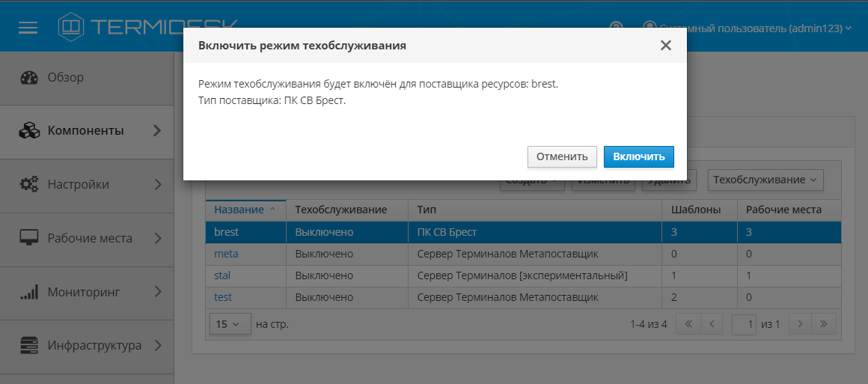Screen dimensions: 868x384
Task: Open the meta provider link
Action: (x=226, y=254)
